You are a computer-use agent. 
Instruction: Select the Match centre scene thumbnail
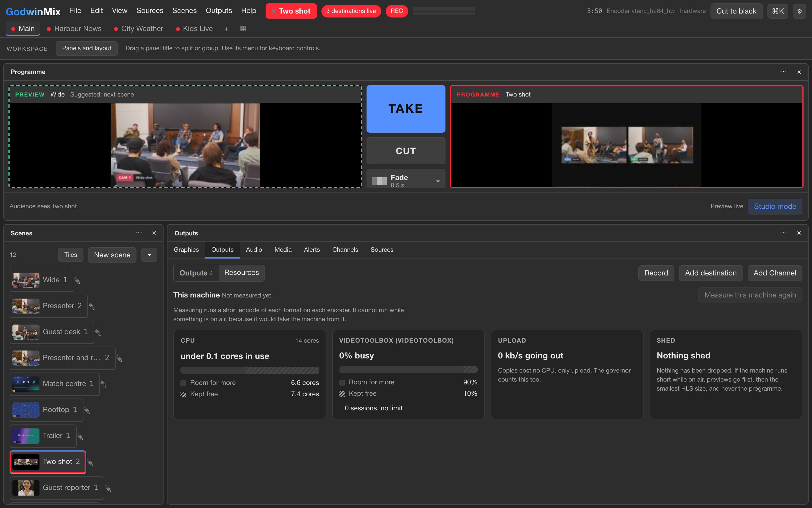point(26,384)
